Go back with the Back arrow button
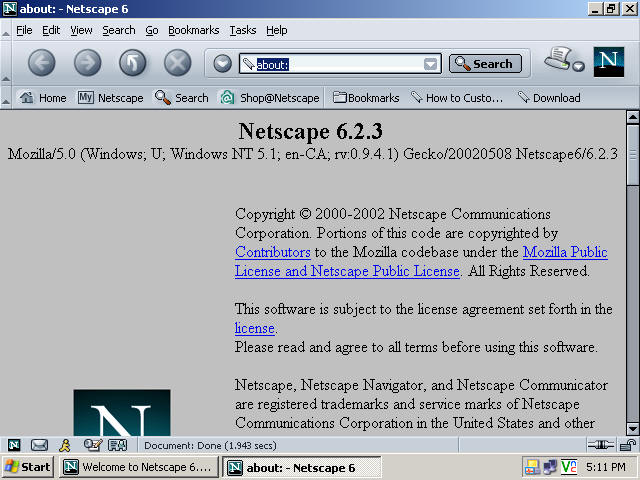Image resolution: width=640 pixels, height=480 pixels. [42, 63]
